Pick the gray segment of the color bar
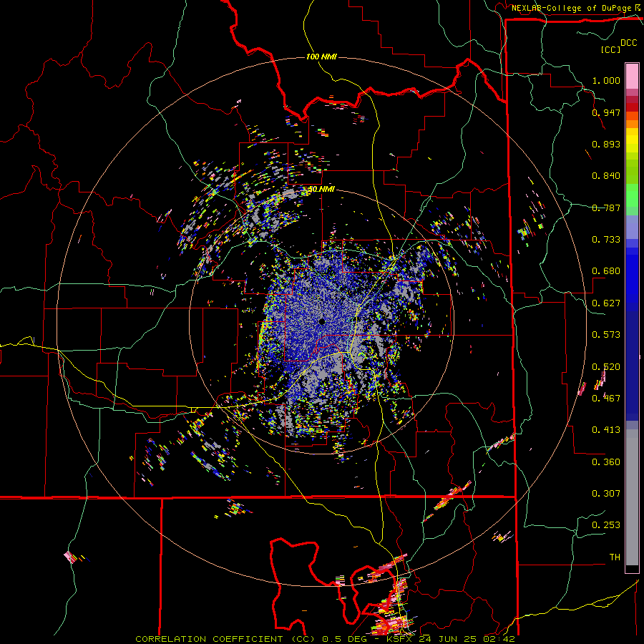The height and width of the screenshot is (644, 644). point(632,497)
